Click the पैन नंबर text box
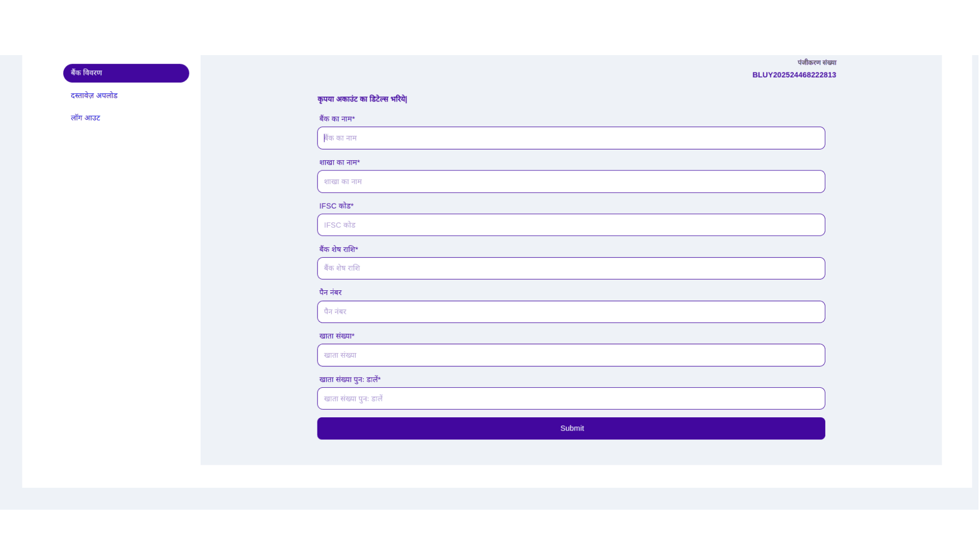Screen dimensions: 980x551 [571, 312]
